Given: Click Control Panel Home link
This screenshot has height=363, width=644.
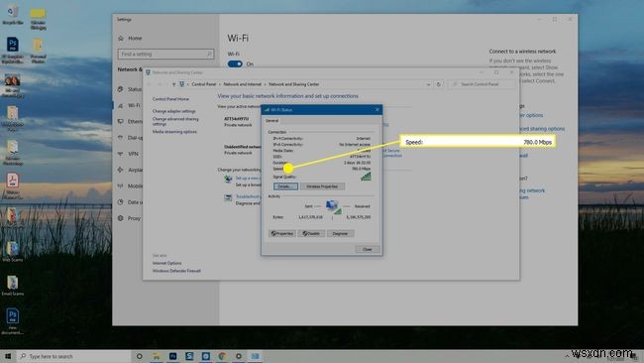Looking at the screenshot, I should point(170,99).
